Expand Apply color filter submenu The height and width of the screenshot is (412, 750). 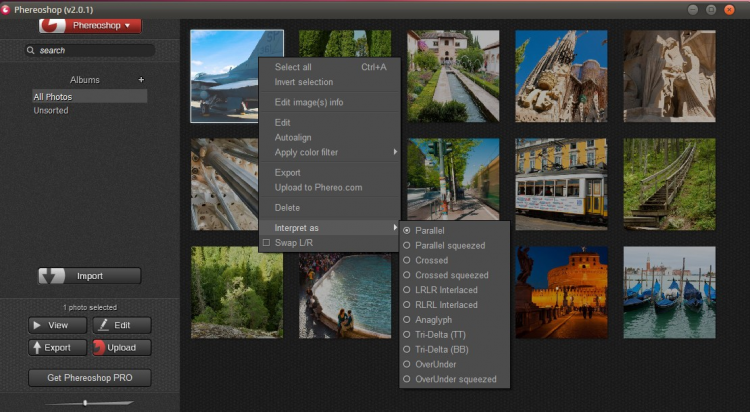coord(330,152)
